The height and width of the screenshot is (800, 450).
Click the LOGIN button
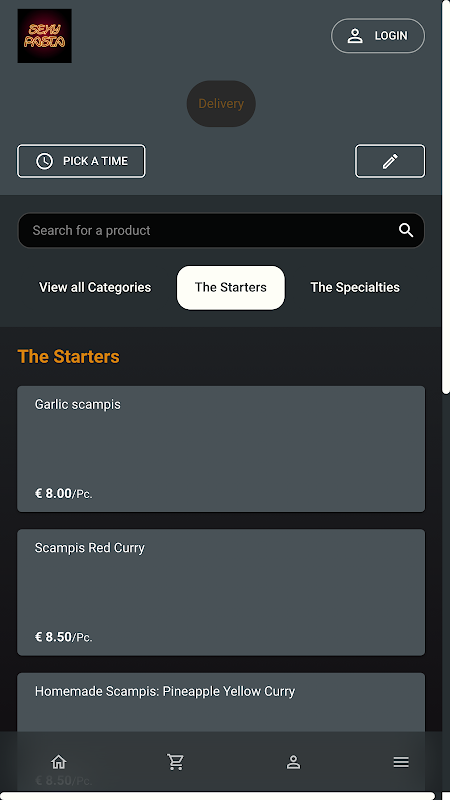pos(378,36)
